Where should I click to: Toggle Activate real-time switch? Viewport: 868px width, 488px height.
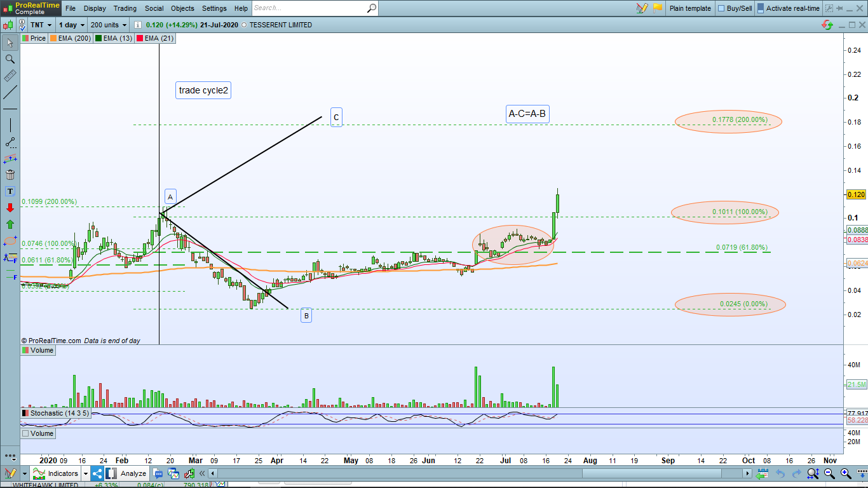(x=760, y=8)
